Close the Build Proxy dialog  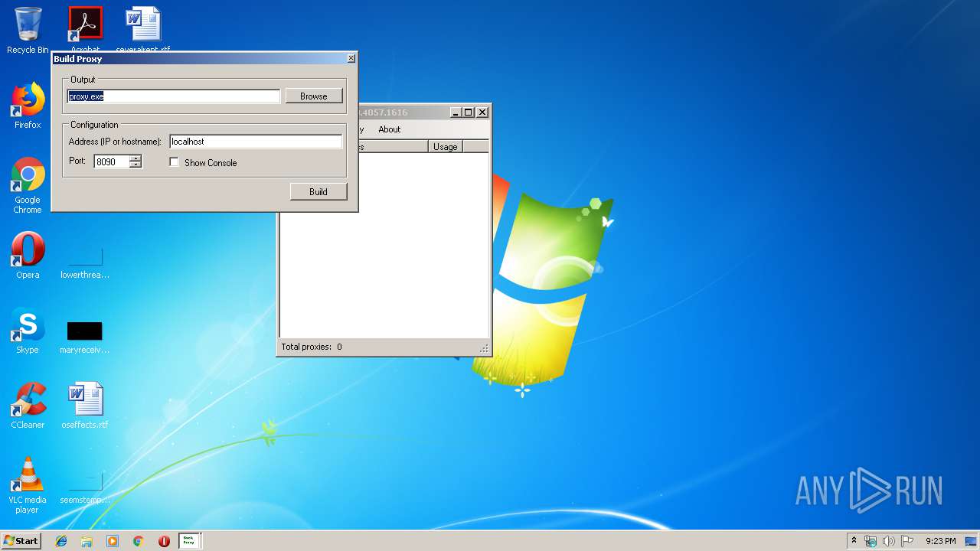click(x=351, y=58)
